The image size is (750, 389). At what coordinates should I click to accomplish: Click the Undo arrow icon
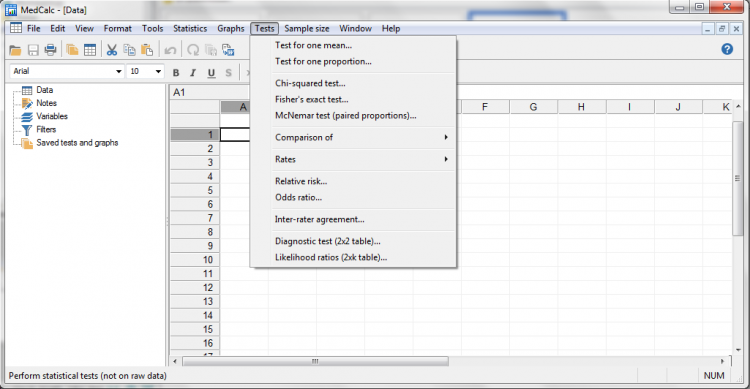coord(170,50)
